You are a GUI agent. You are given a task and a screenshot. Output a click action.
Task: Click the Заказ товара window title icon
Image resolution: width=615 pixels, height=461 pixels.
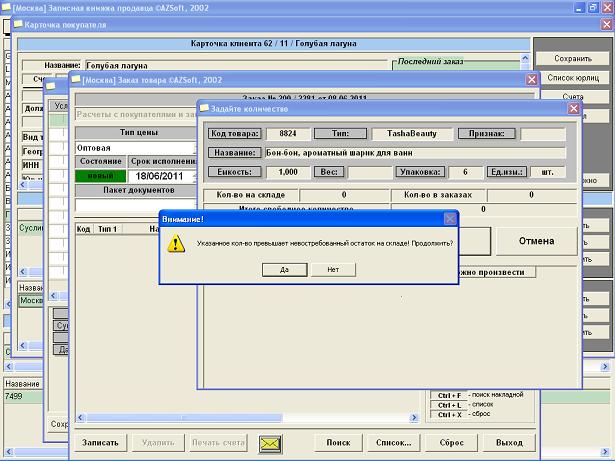75,79
